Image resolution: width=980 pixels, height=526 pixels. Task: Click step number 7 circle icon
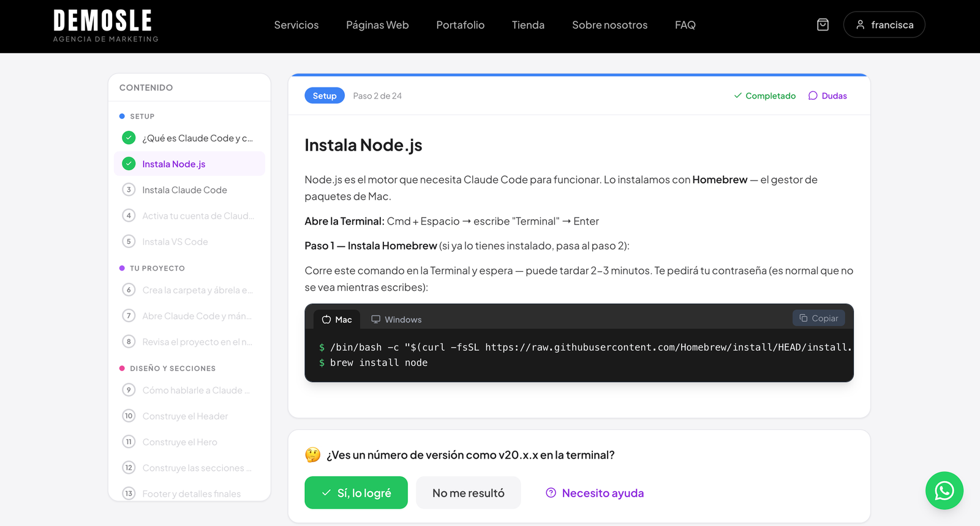click(129, 315)
